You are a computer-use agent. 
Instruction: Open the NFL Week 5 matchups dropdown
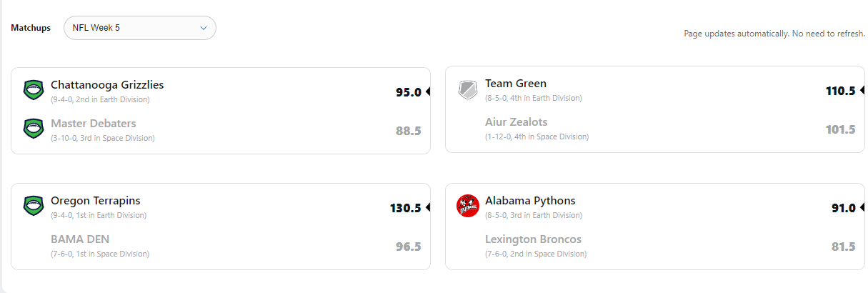coord(139,28)
